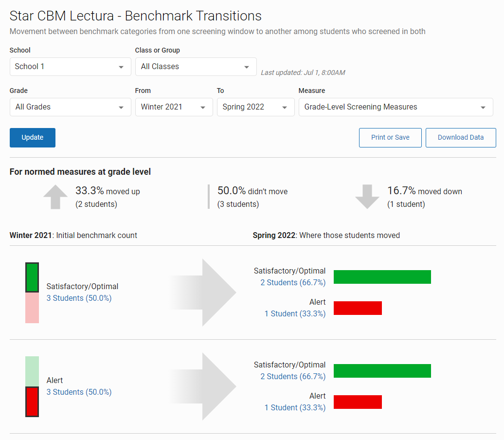Click the '16.7% moved down' text
This screenshot has height=440, width=504.
tap(425, 191)
